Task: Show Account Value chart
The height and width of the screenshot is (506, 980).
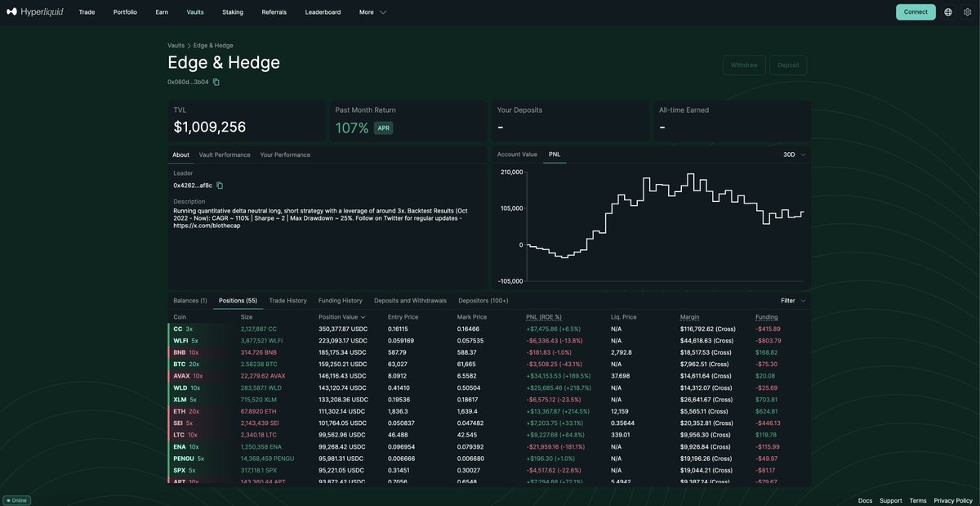Action: point(517,154)
